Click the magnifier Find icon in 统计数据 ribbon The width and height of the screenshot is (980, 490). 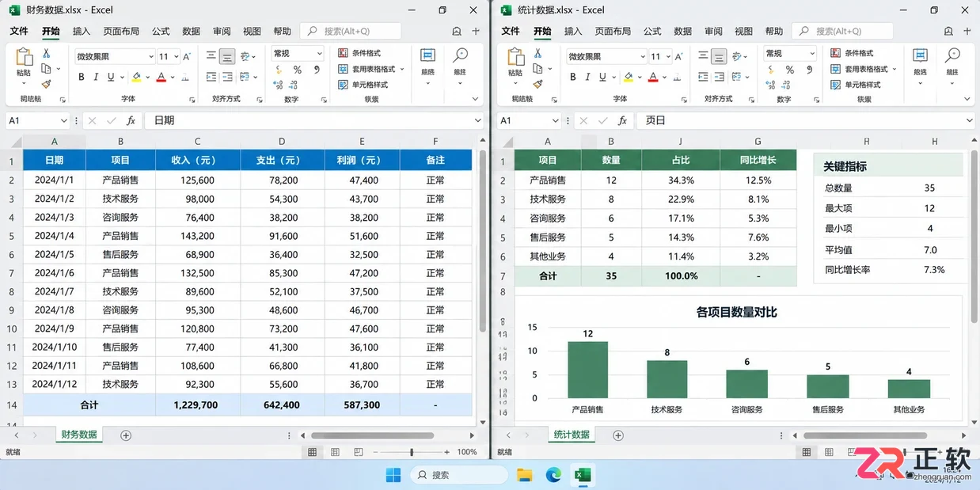[x=952, y=55]
